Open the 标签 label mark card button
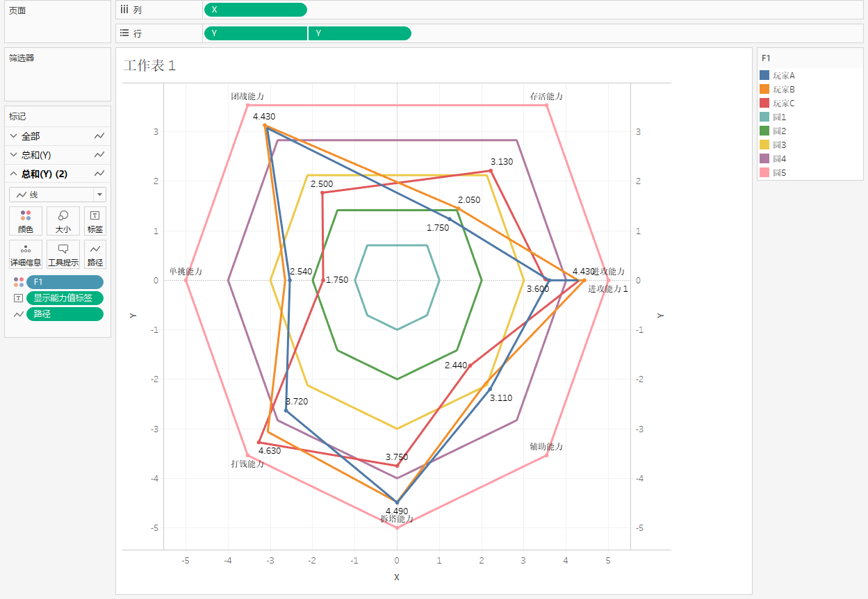 click(x=95, y=221)
